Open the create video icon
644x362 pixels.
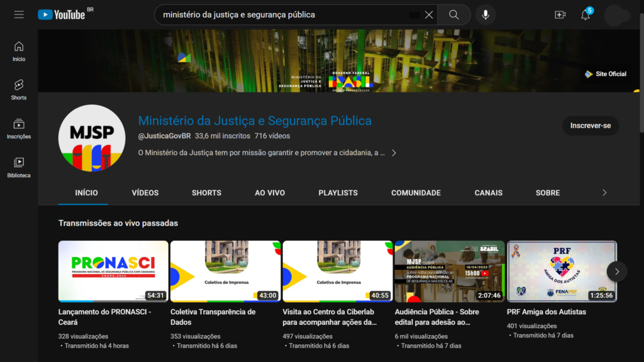[560, 14]
